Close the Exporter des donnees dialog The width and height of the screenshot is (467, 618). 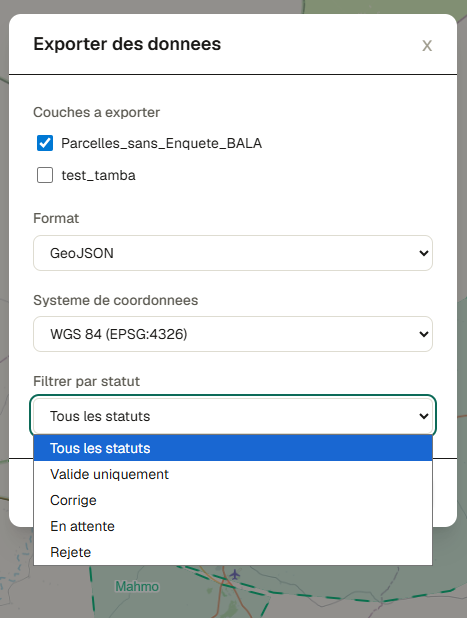click(427, 46)
